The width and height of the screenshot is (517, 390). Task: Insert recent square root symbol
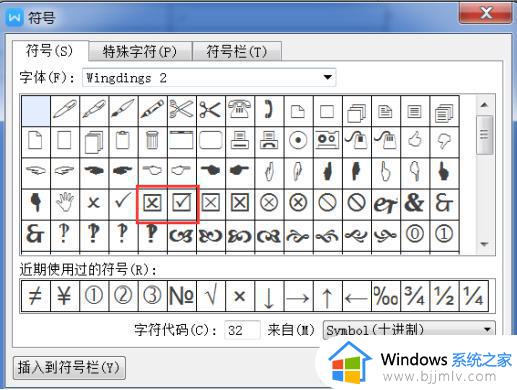[x=211, y=296]
